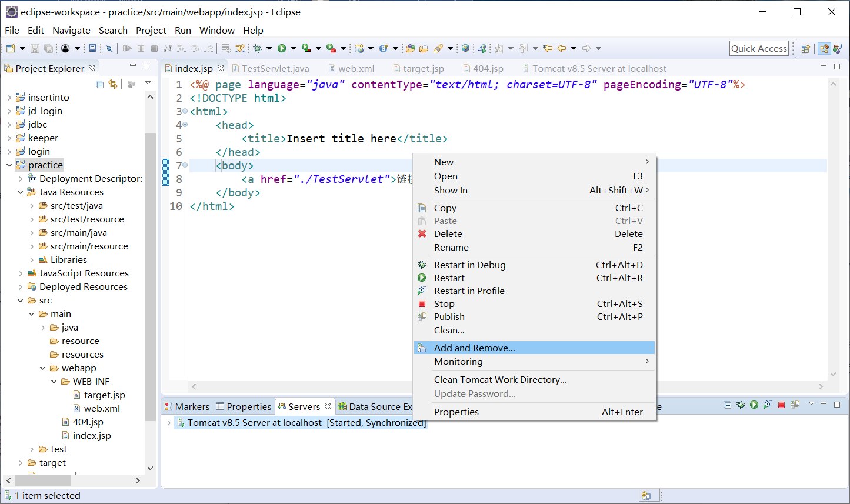Choose Restart in Debug from context menu
850x504 pixels.
pyautogui.click(x=534, y=265)
